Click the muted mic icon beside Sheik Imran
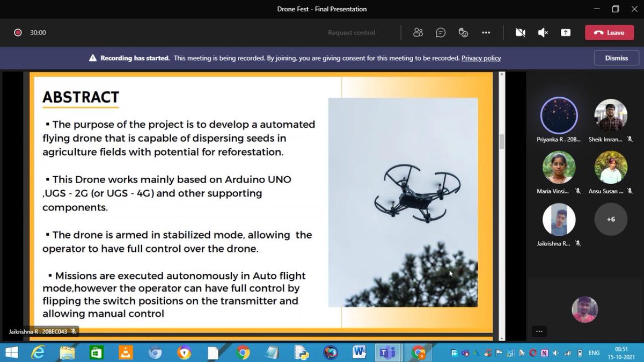Image resolution: width=644 pixels, height=362 pixels. pyautogui.click(x=630, y=139)
